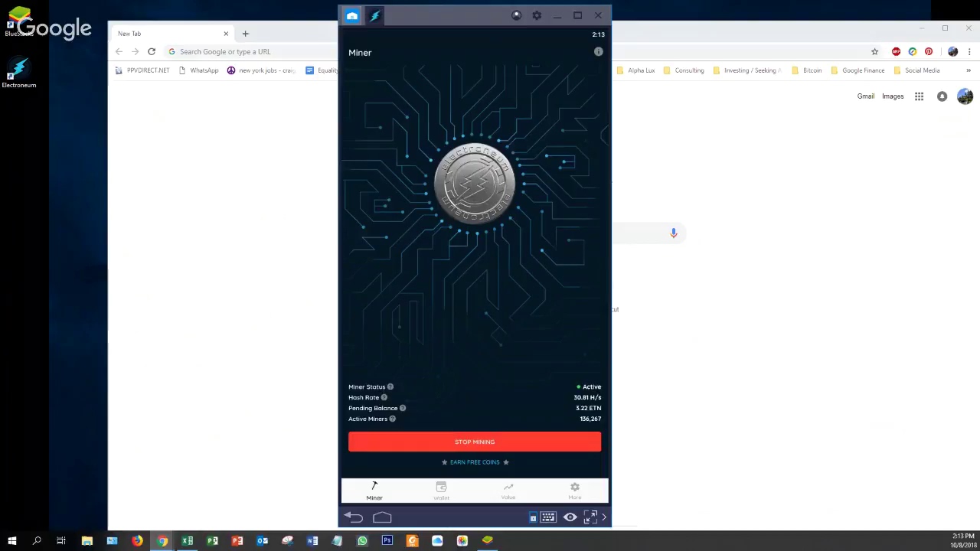Open BlueStacks settings gear
980x551 pixels.
(537, 15)
